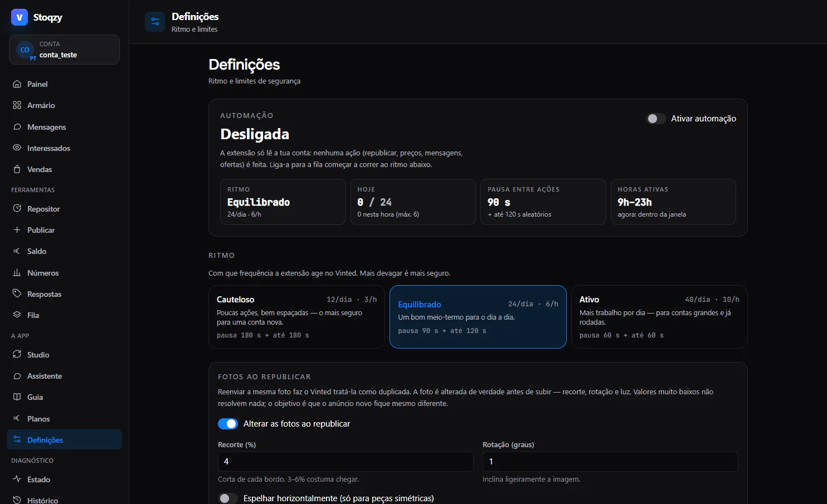Click the Números bar chart icon
827x504 pixels.
point(17,273)
